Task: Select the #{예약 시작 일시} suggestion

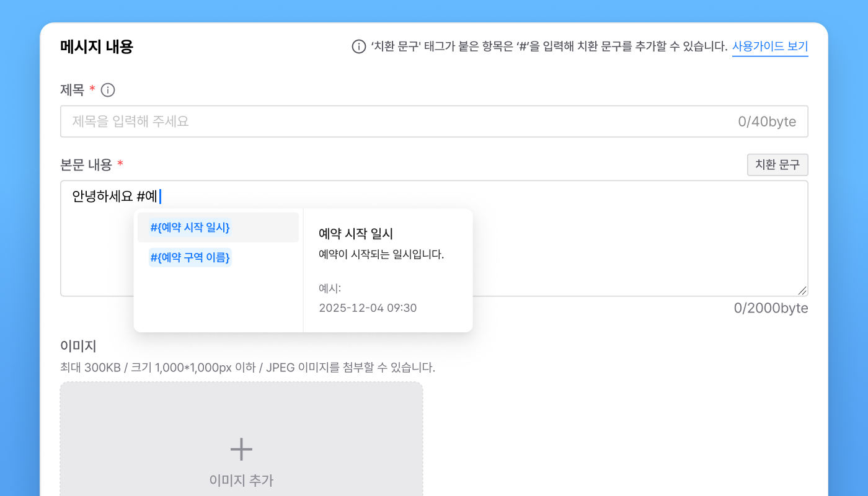Action: click(190, 228)
